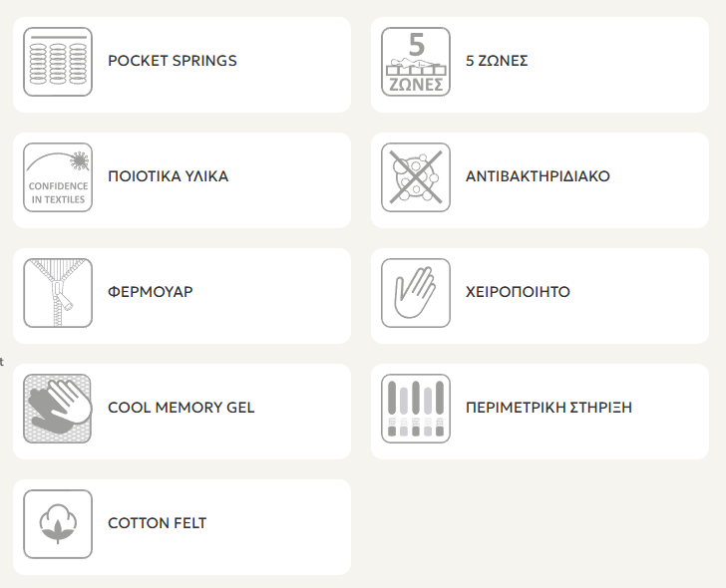Click the handmade hand icon

[x=416, y=293]
